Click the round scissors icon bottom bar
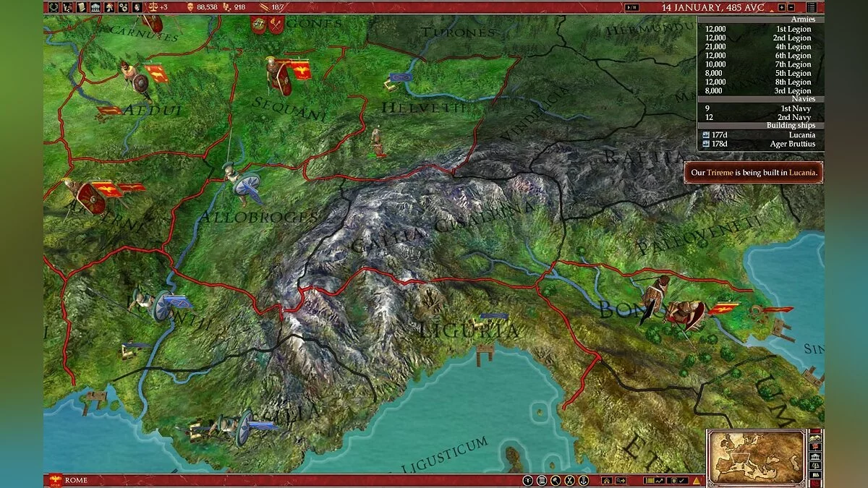The width and height of the screenshot is (868, 488). [569, 481]
